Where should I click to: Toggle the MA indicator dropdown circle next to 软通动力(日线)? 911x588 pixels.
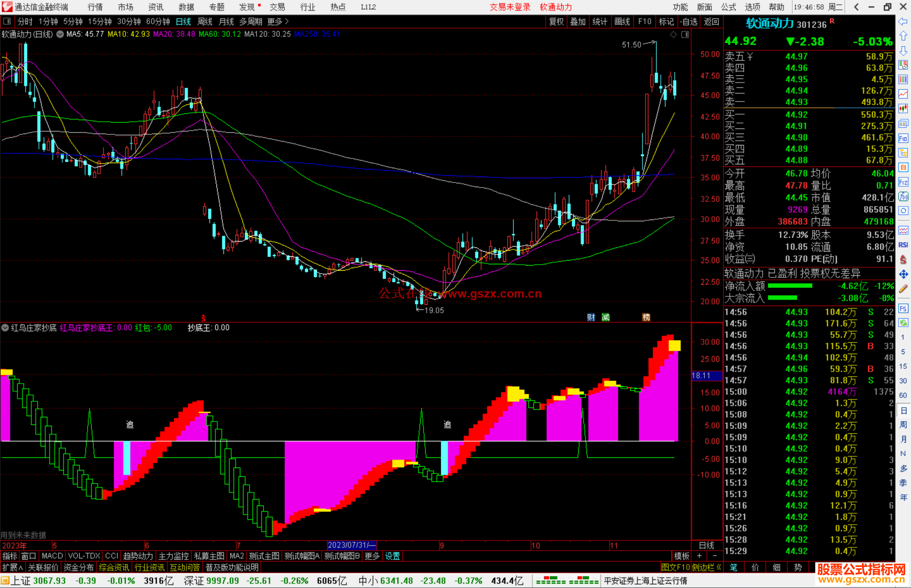coord(60,34)
